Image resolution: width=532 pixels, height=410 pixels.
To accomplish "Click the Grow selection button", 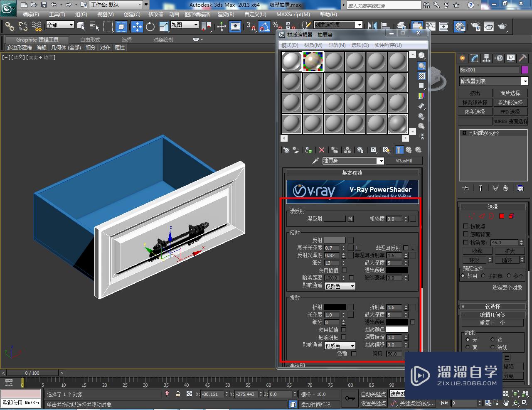I will [x=510, y=251].
